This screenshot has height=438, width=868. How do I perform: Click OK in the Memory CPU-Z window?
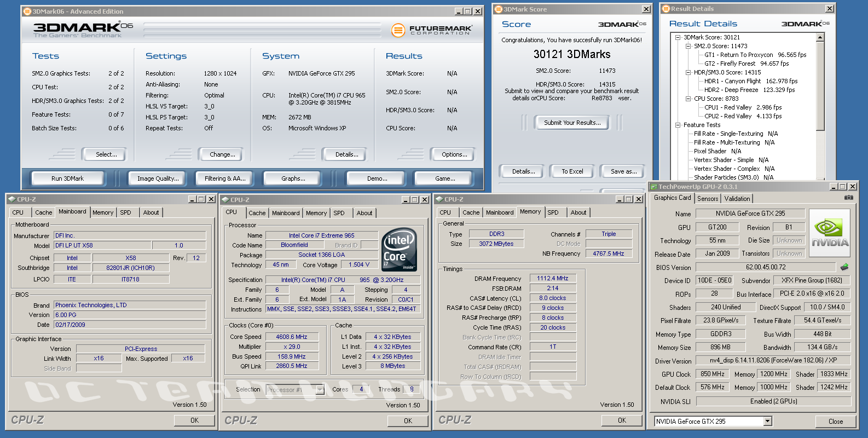coord(622,420)
